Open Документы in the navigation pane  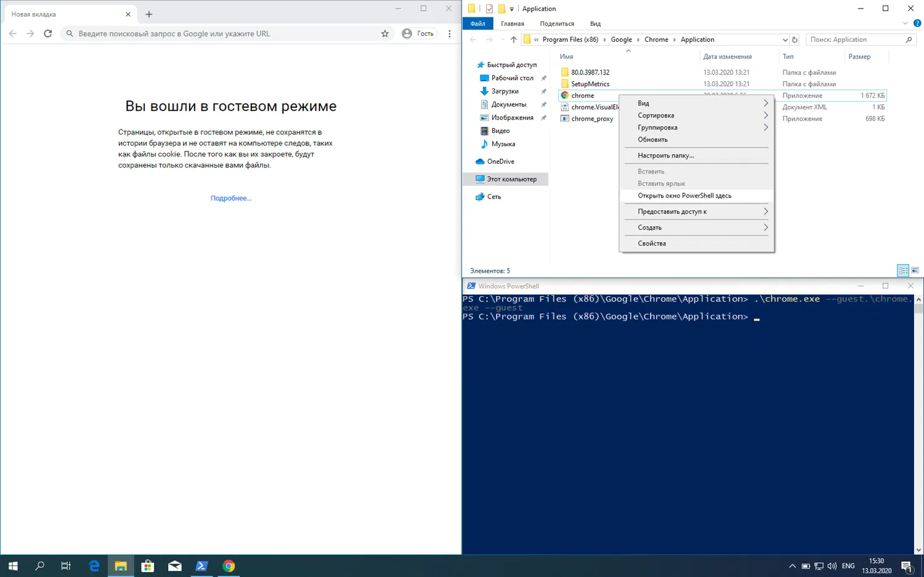coord(508,105)
